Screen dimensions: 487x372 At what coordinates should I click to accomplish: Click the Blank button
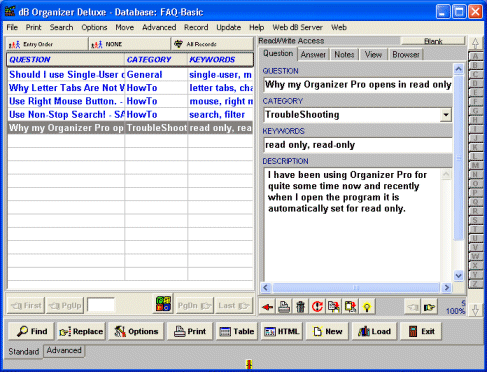point(433,41)
